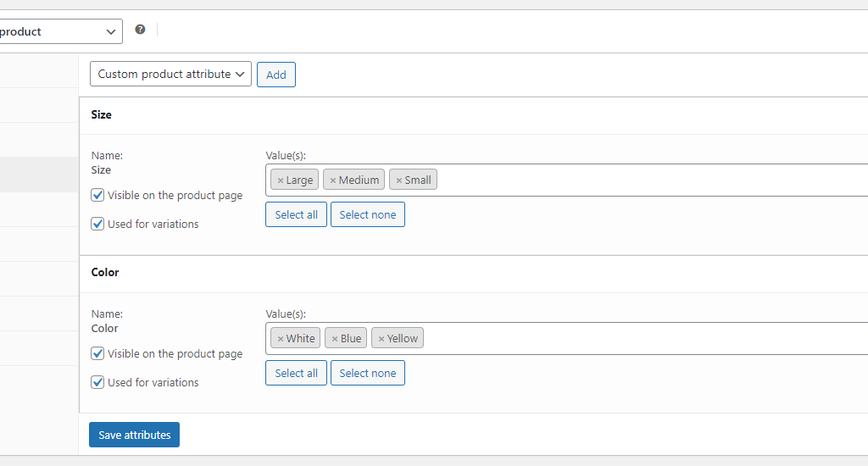
Task: Click the help question mark icon
Action: click(x=140, y=30)
